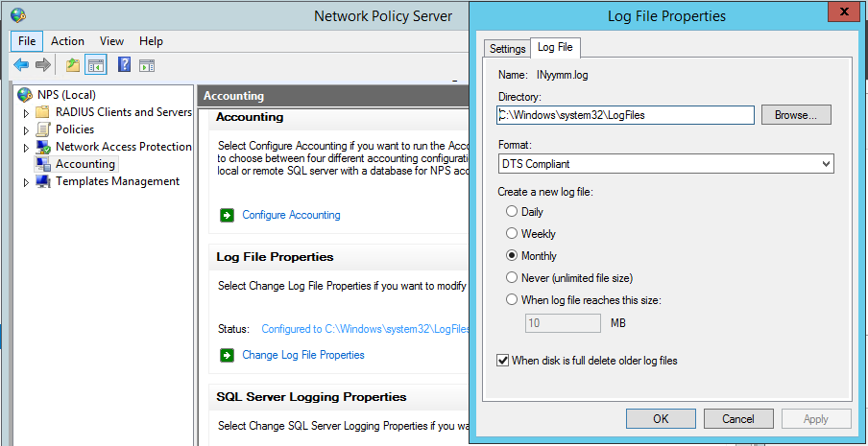The width and height of the screenshot is (868, 446).
Task: Select Network Access Protection tree label
Action: pyautogui.click(x=124, y=147)
